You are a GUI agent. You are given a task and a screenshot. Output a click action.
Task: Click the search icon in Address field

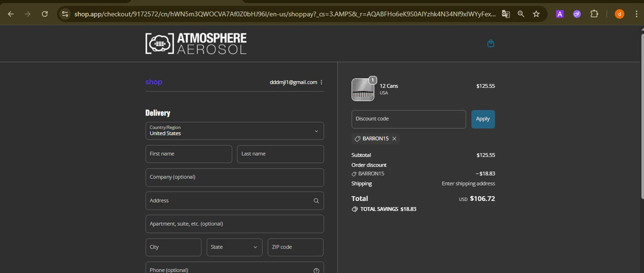316,200
